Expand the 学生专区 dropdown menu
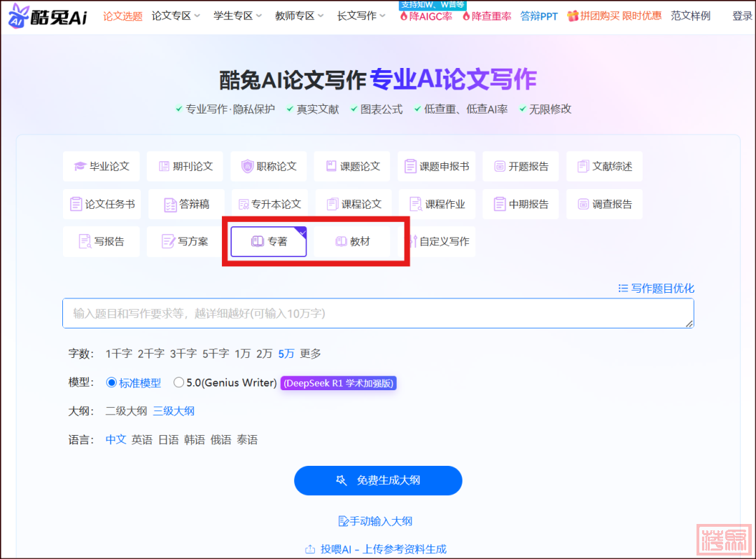This screenshot has width=756, height=559. pos(237,16)
